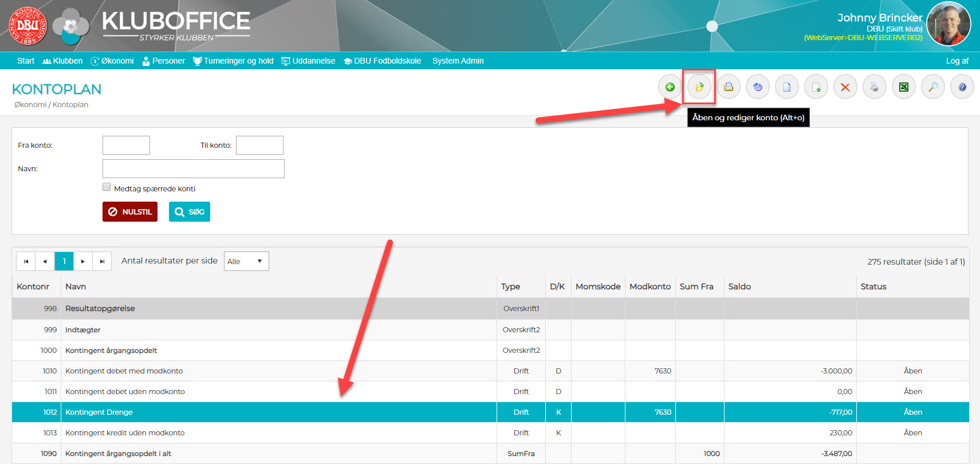Export to Excel using green icon

tap(903, 87)
